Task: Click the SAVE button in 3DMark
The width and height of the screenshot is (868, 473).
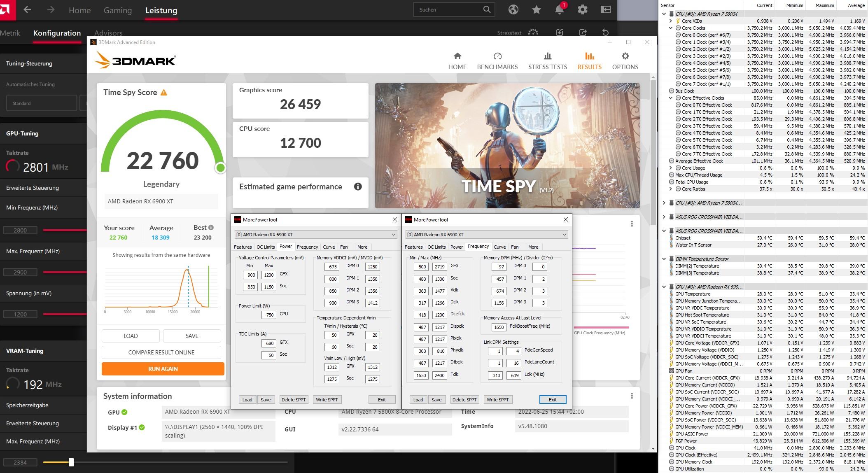Action: point(192,336)
